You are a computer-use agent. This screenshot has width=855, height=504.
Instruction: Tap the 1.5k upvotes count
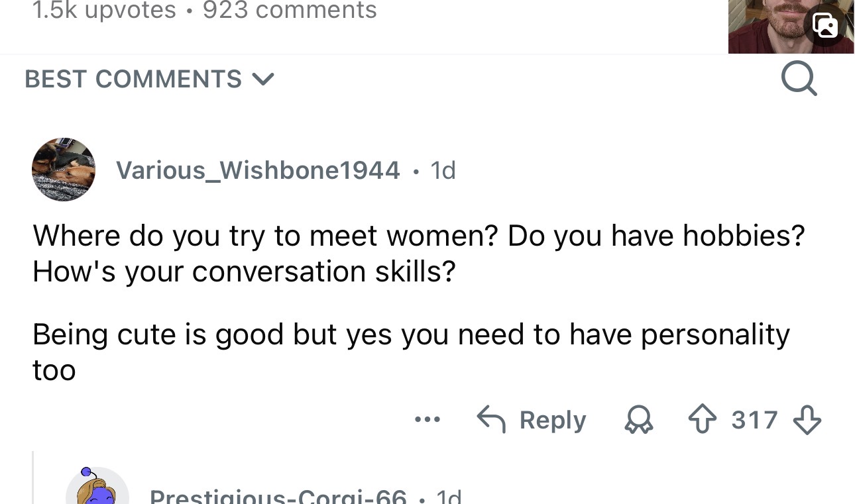click(104, 10)
